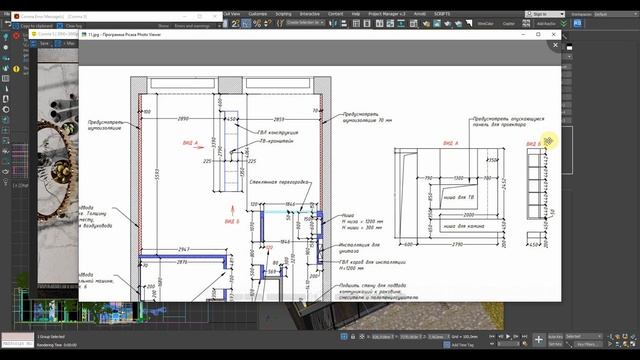This screenshot has height=360, width=640.
Task: Toggle absolute transform type-in mode icon
Action: click(x=362, y=337)
